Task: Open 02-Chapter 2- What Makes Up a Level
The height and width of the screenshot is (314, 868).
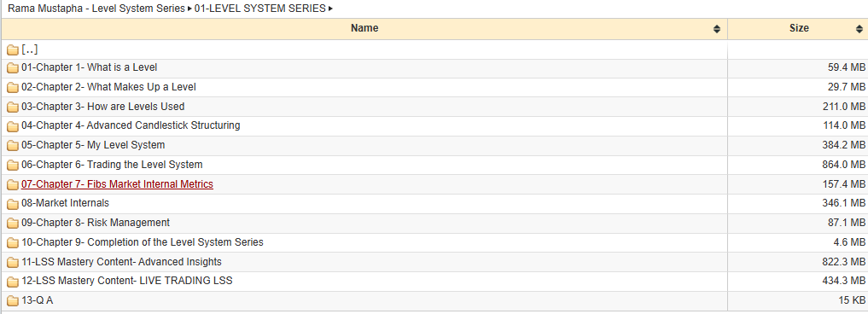Action: [x=108, y=87]
